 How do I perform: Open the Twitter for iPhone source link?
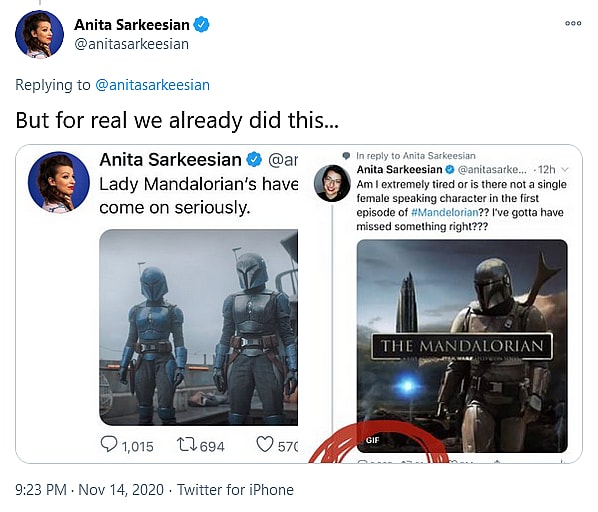point(235,490)
